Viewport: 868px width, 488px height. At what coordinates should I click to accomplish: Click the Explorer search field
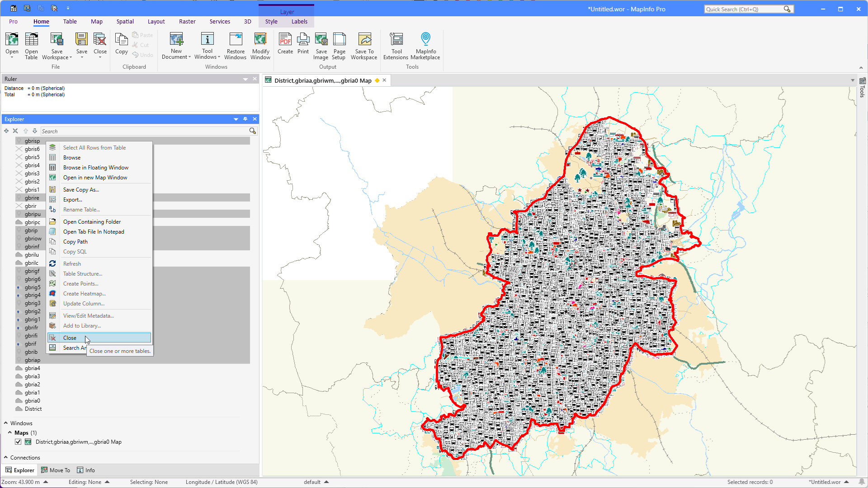(145, 131)
